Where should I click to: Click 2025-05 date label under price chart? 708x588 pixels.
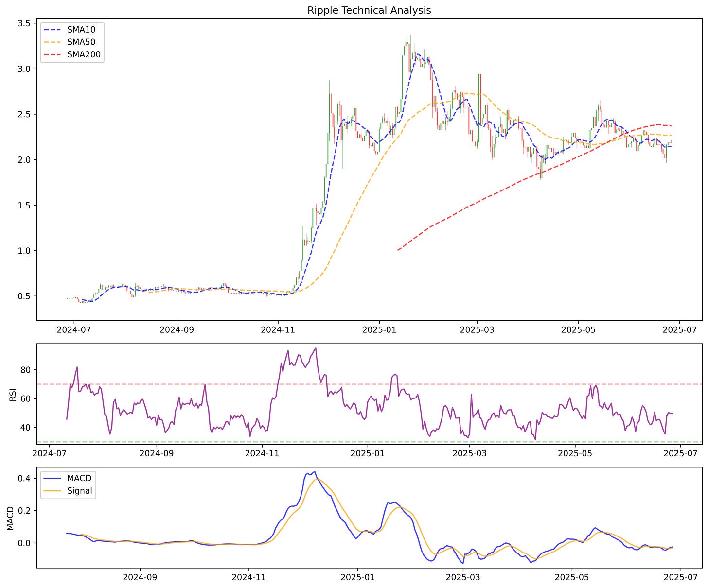(x=578, y=330)
